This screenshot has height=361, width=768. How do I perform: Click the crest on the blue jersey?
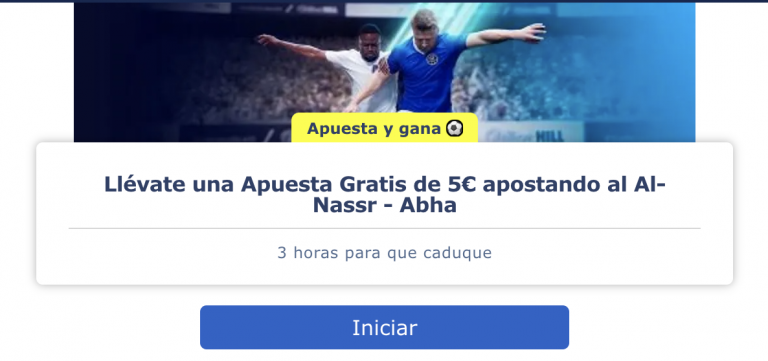coord(432,59)
